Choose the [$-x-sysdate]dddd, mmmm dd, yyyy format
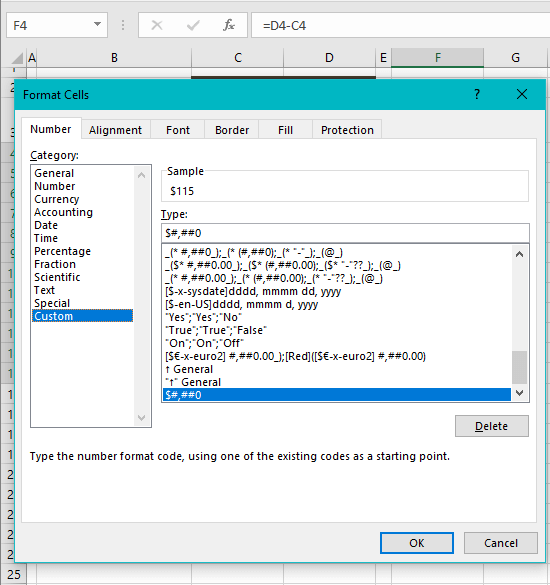This screenshot has width=550, height=585. pyautogui.click(x=337, y=291)
